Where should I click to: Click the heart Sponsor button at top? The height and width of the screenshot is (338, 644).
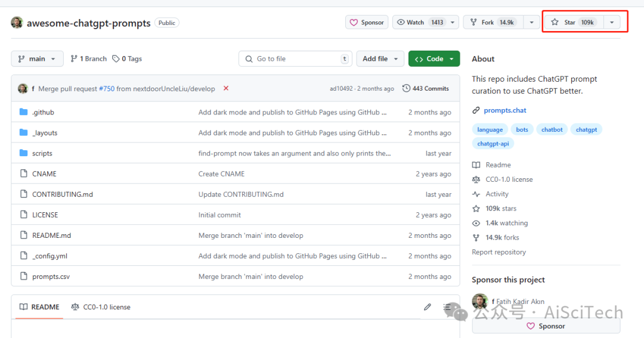click(367, 23)
